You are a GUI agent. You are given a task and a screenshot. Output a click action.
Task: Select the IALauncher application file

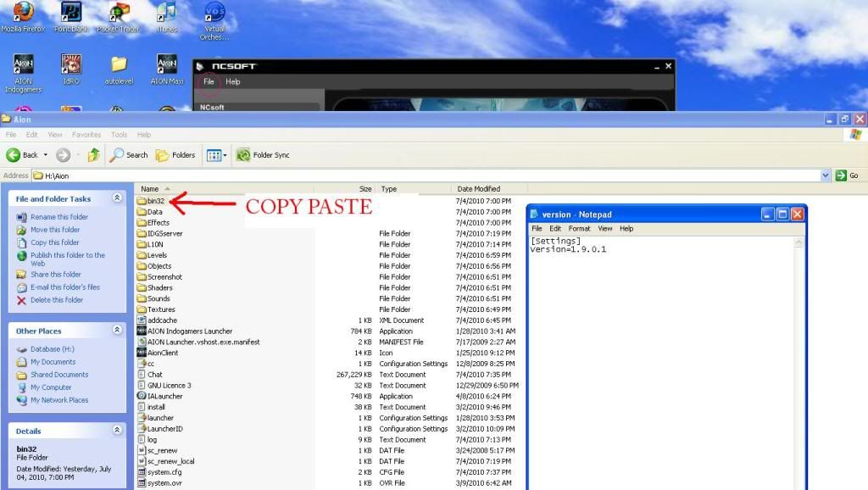click(160, 397)
